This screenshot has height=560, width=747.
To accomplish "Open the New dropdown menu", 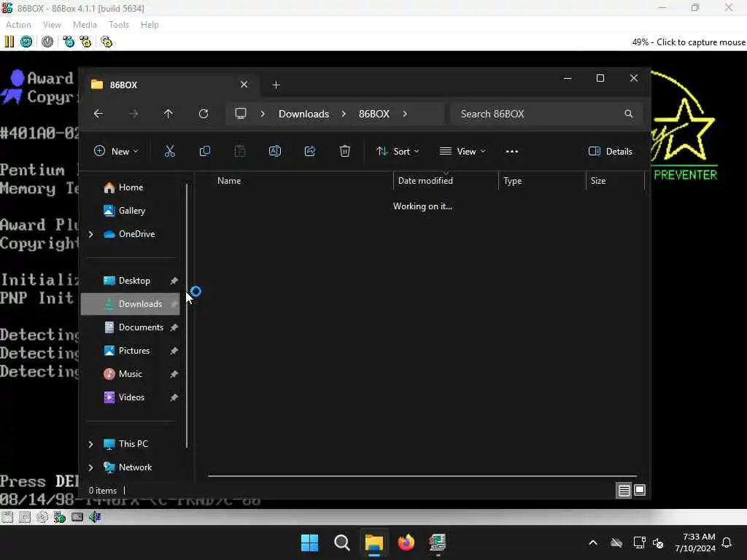I will pyautogui.click(x=116, y=152).
